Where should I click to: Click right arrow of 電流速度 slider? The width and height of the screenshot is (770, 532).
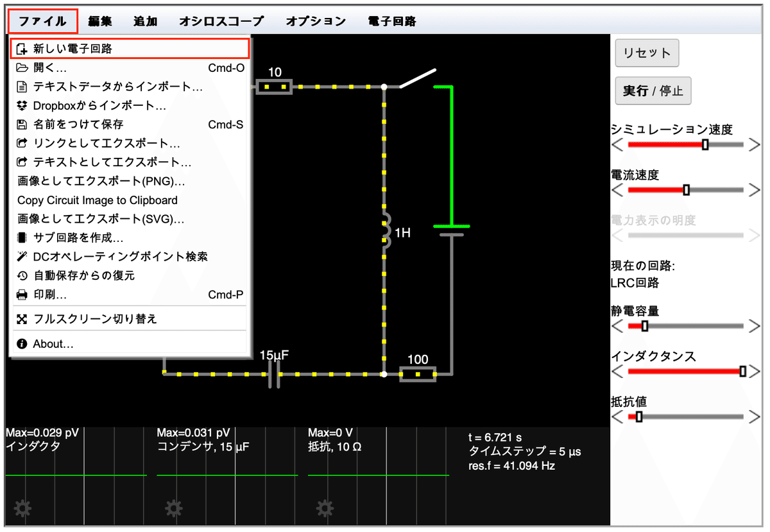coord(754,191)
